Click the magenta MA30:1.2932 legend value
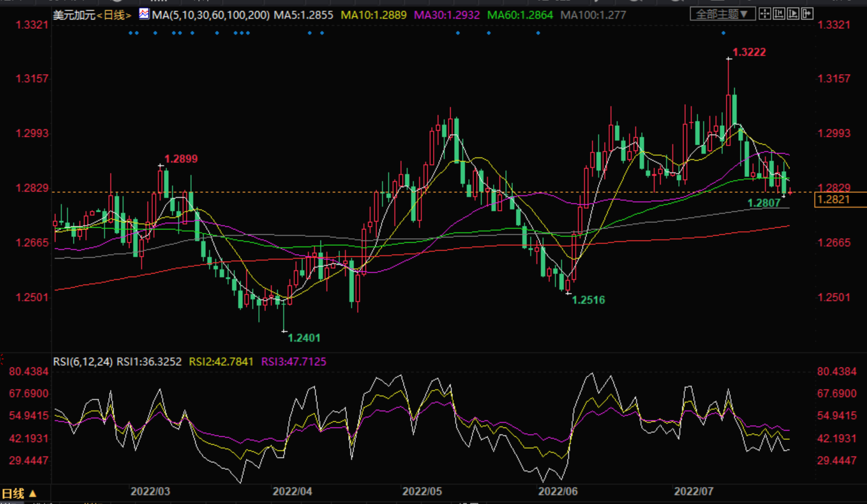The height and width of the screenshot is (504, 867). [x=446, y=15]
